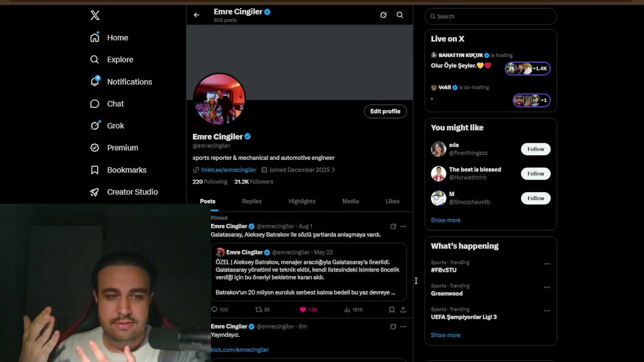Viewport: 644px width, 362px height.
Task: Open more options for UEFA Şampiyonlar Ligi 3 trend
Action: (547, 311)
